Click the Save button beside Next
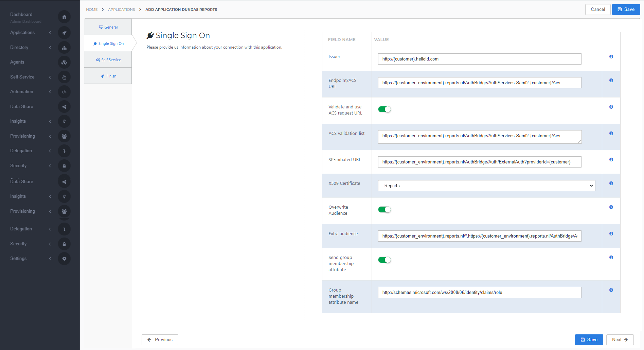 (x=589, y=340)
